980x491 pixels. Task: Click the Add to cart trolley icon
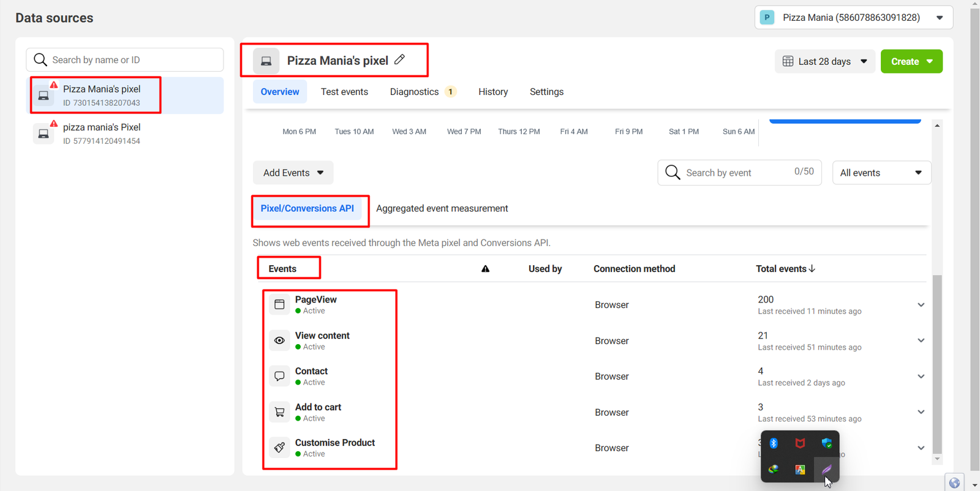coord(279,412)
